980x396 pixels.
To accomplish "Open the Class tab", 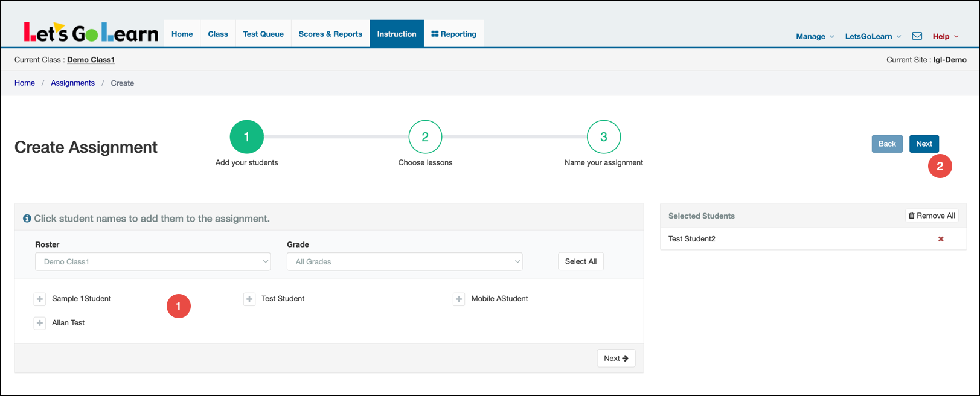I will [x=218, y=34].
